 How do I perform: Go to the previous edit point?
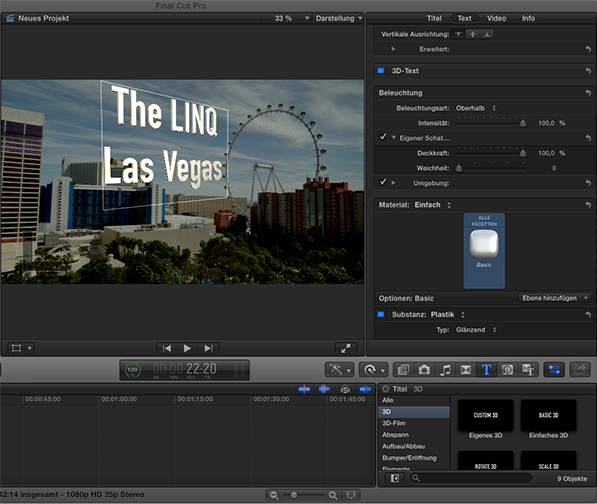[167, 348]
